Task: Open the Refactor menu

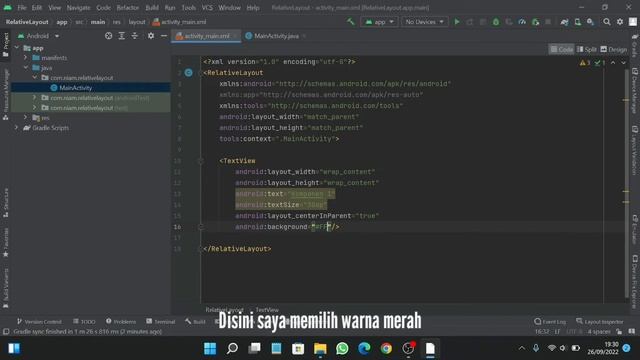Action: pos(127,7)
